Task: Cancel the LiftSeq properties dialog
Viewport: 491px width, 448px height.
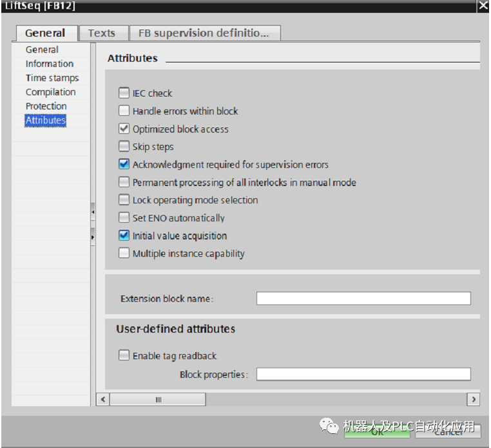Action: click(x=448, y=432)
